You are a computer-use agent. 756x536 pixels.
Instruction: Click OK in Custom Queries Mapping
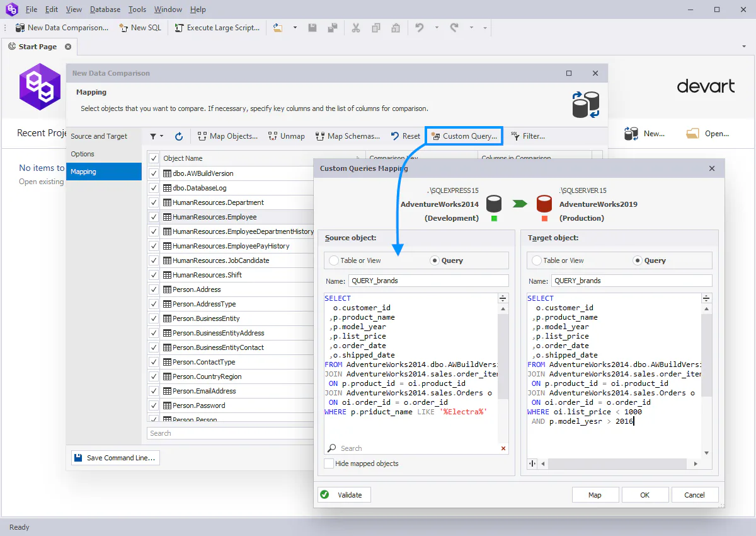[x=644, y=495]
